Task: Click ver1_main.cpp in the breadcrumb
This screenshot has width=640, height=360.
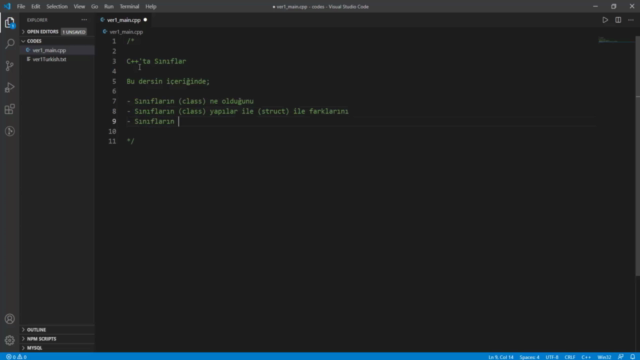Action: [x=126, y=32]
